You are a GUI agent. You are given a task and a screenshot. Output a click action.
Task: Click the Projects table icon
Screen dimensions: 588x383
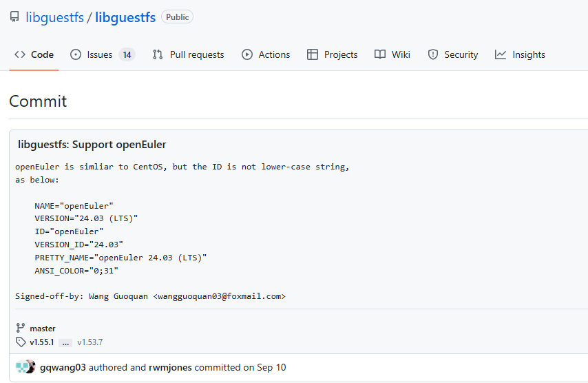313,54
